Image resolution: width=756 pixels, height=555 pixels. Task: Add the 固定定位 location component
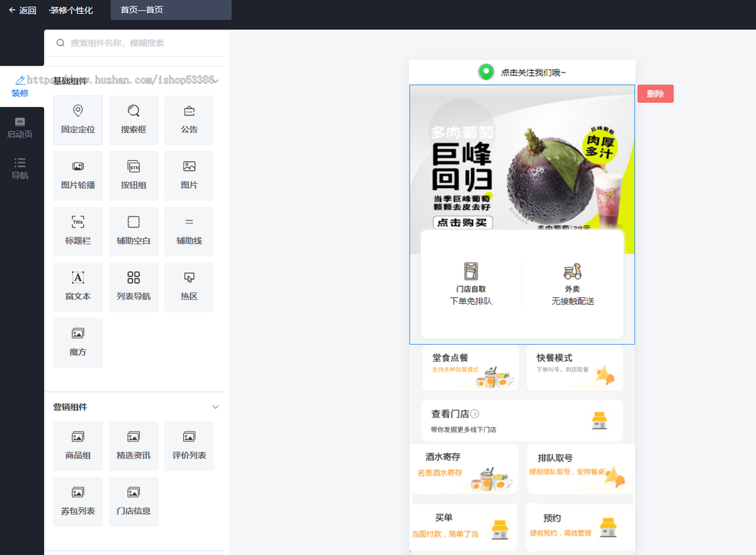point(78,120)
